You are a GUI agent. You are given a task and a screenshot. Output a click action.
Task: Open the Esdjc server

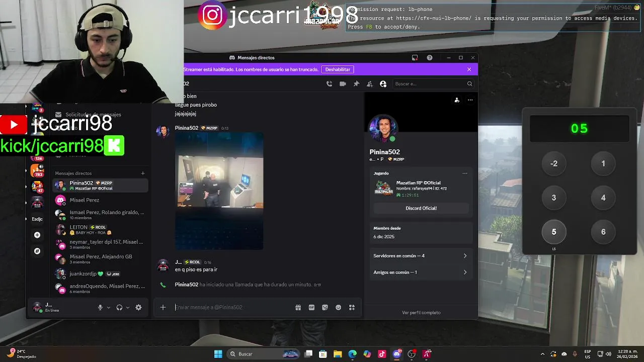37,219
